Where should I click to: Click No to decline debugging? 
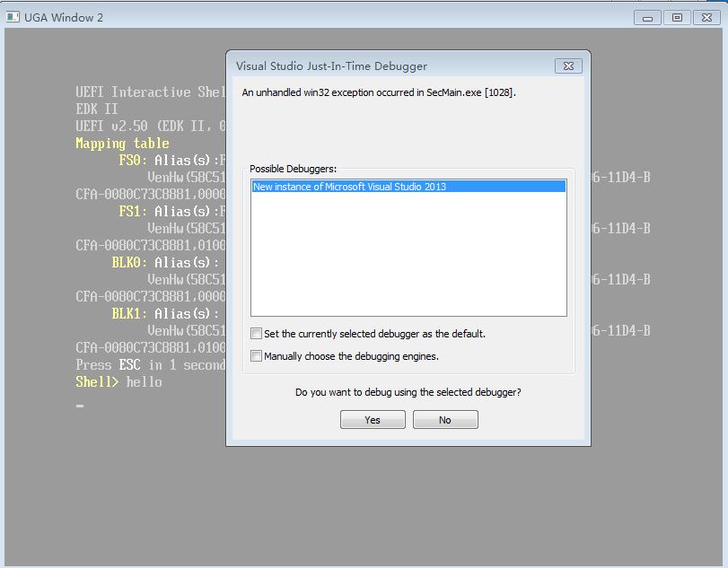pos(445,420)
